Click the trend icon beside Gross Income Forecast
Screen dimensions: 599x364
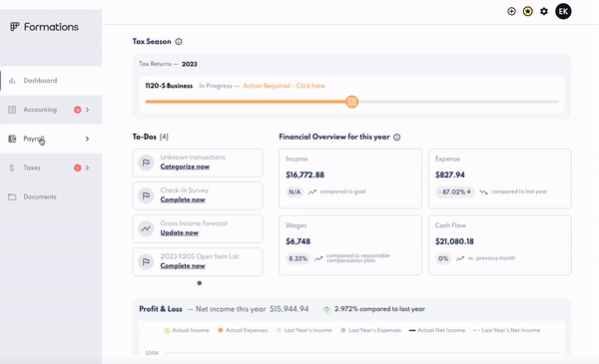coord(146,229)
